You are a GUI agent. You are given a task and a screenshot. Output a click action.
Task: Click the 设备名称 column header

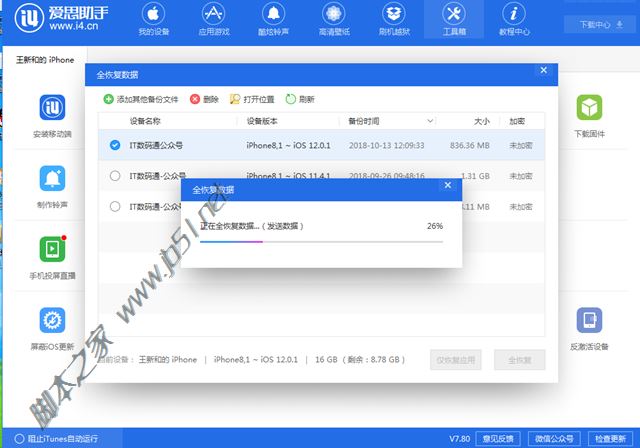coord(145,121)
